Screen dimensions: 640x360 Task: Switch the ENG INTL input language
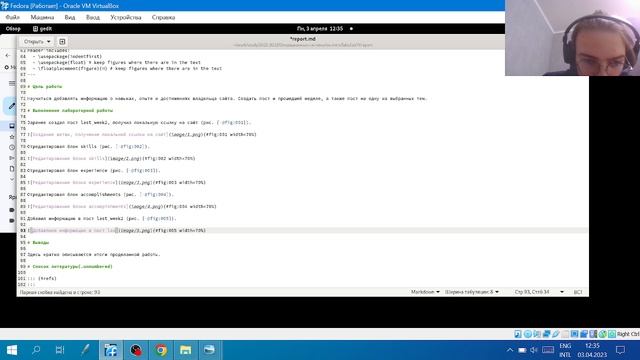tap(565, 350)
